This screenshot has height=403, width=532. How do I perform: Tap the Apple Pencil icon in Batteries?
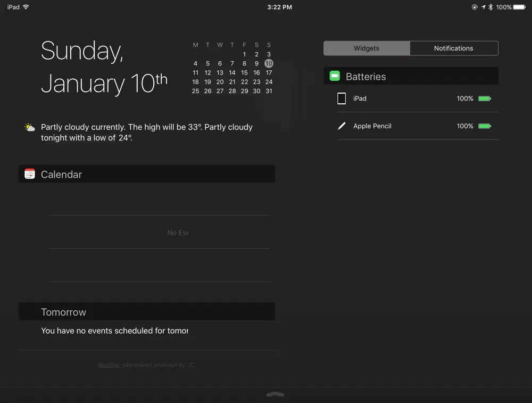[342, 126]
